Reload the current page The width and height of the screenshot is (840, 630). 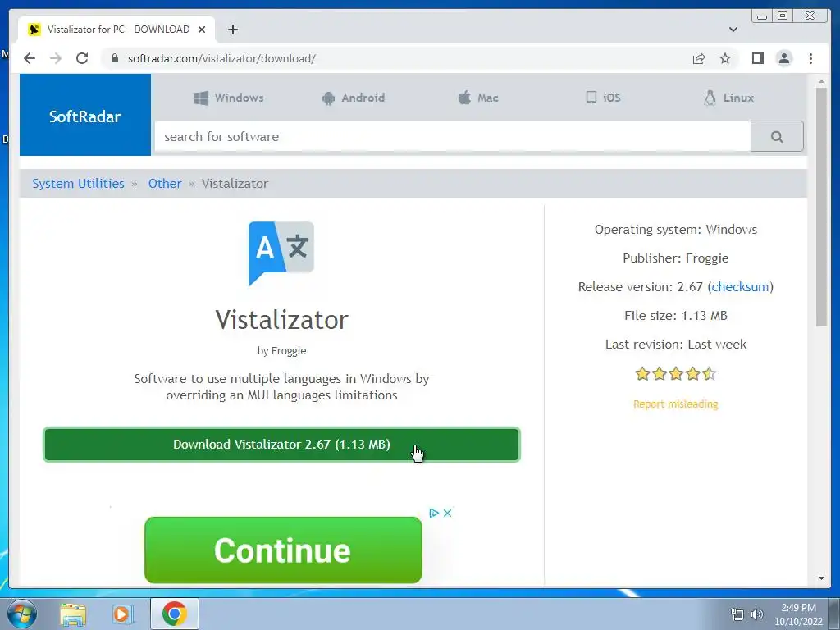pos(82,58)
